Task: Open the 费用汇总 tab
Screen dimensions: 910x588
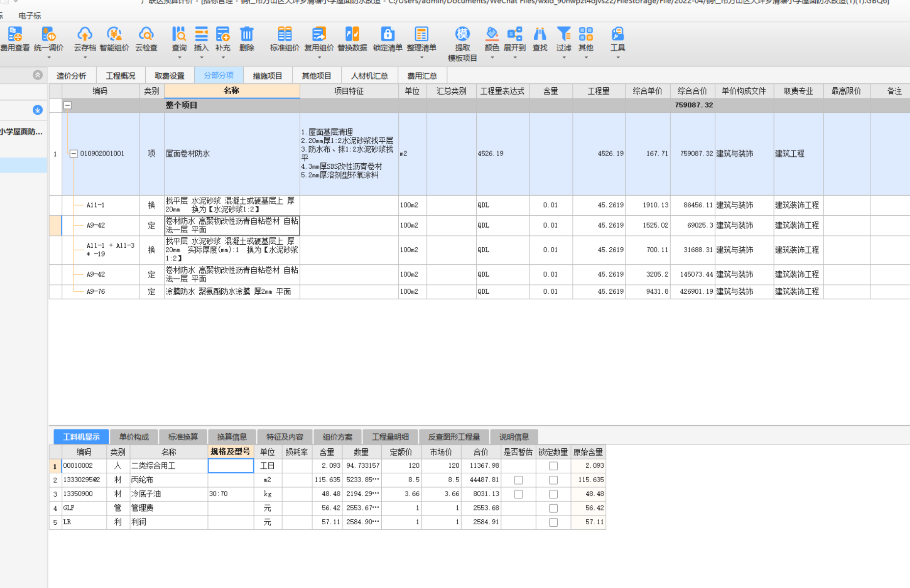Action: (x=422, y=76)
